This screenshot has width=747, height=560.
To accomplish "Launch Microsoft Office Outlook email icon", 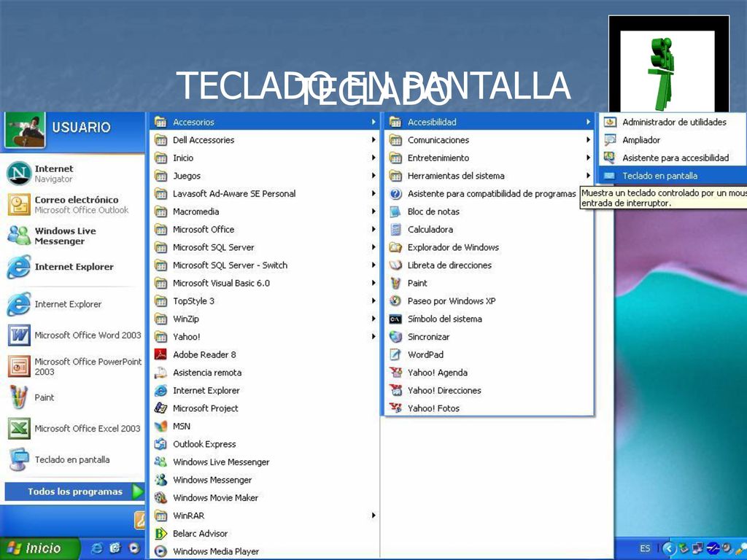I will coord(19,205).
